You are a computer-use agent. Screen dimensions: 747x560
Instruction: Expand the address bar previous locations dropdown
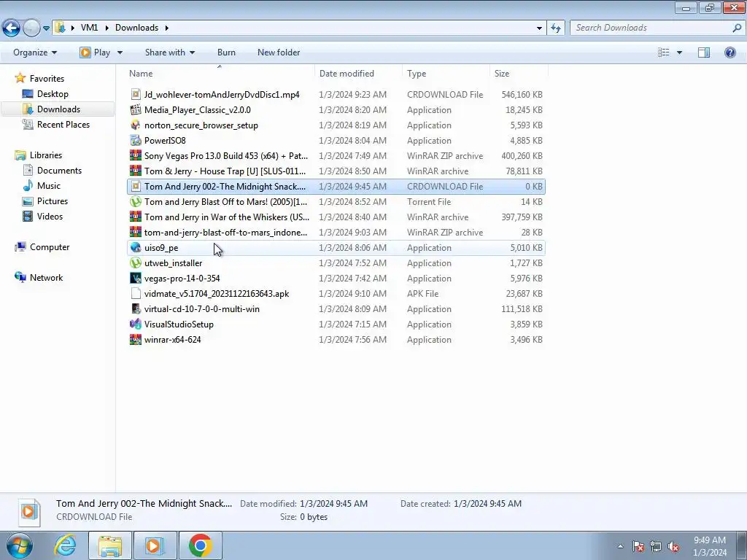(539, 28)
